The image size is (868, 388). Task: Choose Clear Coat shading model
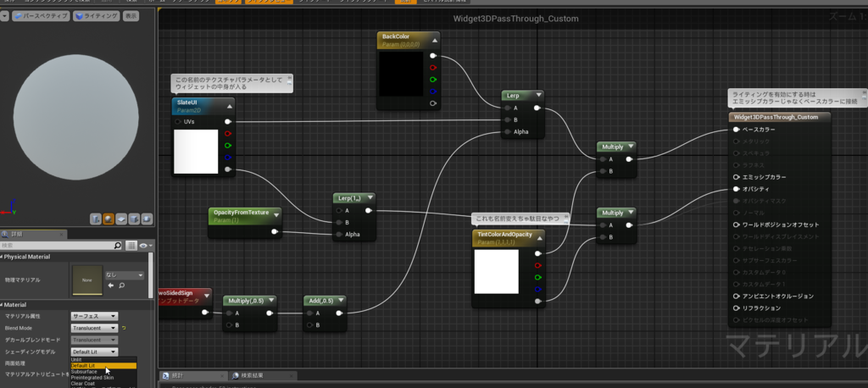[103, 384]
